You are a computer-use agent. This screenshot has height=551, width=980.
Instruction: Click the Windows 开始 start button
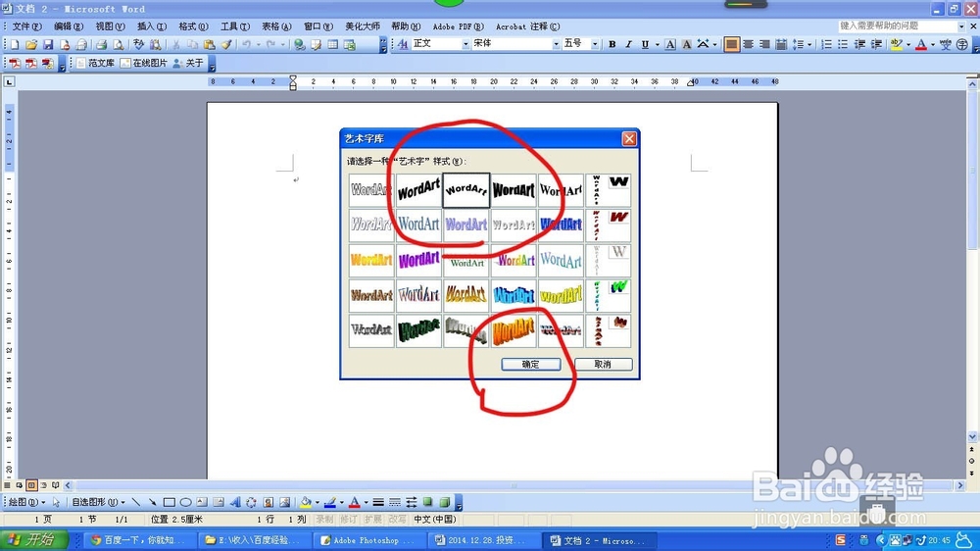(x=35, y=540)
